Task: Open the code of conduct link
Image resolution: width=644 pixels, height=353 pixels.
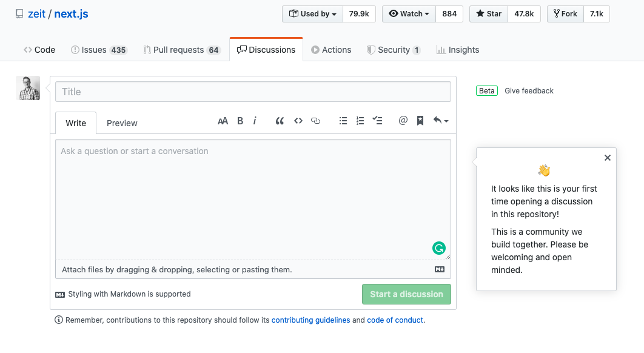Action: tap(395, 320)
